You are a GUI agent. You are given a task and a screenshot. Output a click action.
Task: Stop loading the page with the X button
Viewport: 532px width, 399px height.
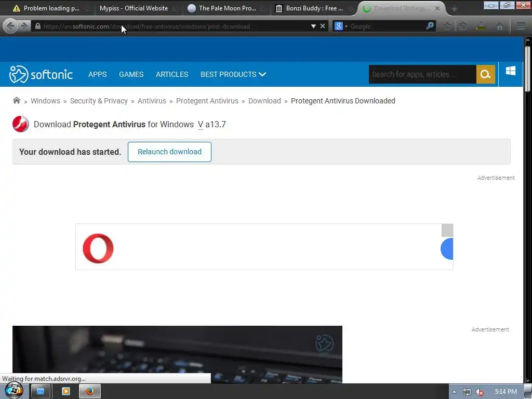[x=323, y=26]
